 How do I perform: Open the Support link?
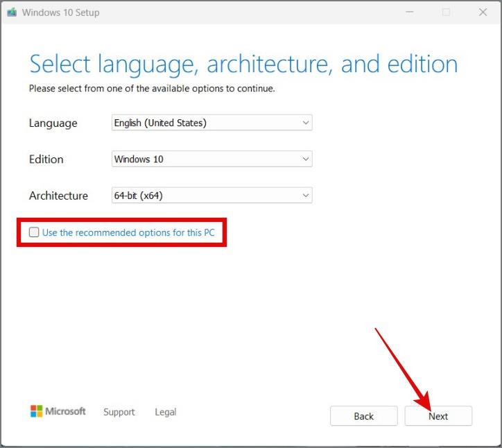119,412
